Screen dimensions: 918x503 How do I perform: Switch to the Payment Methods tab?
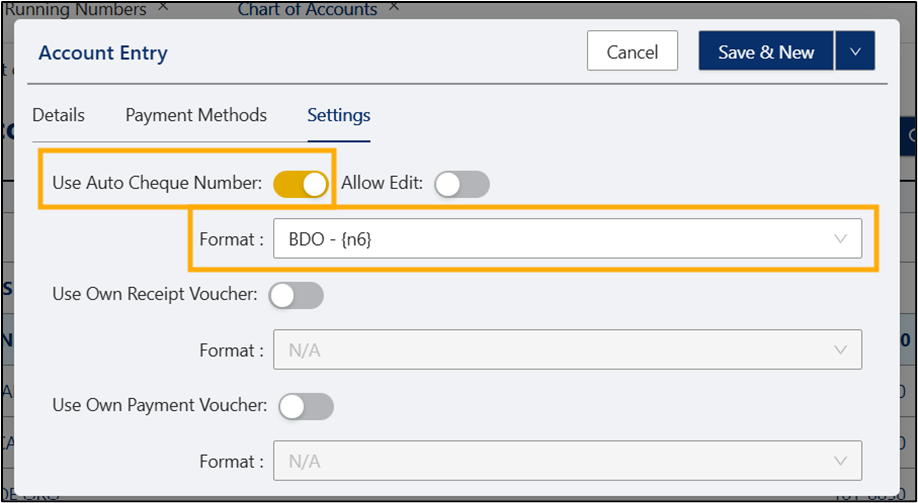(x=196, y=115)
